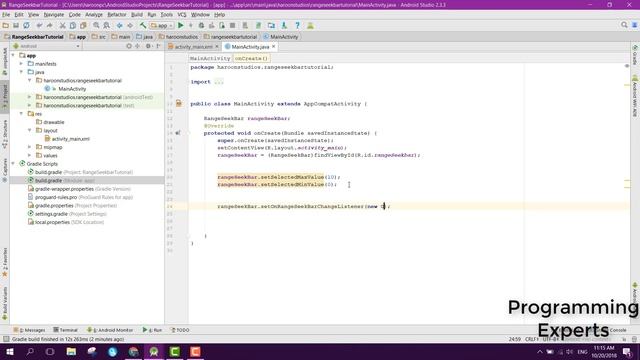Screen dimensions: 640x360
Task: Click scroll-from-source icon in Project panel header
Action: 129,46
